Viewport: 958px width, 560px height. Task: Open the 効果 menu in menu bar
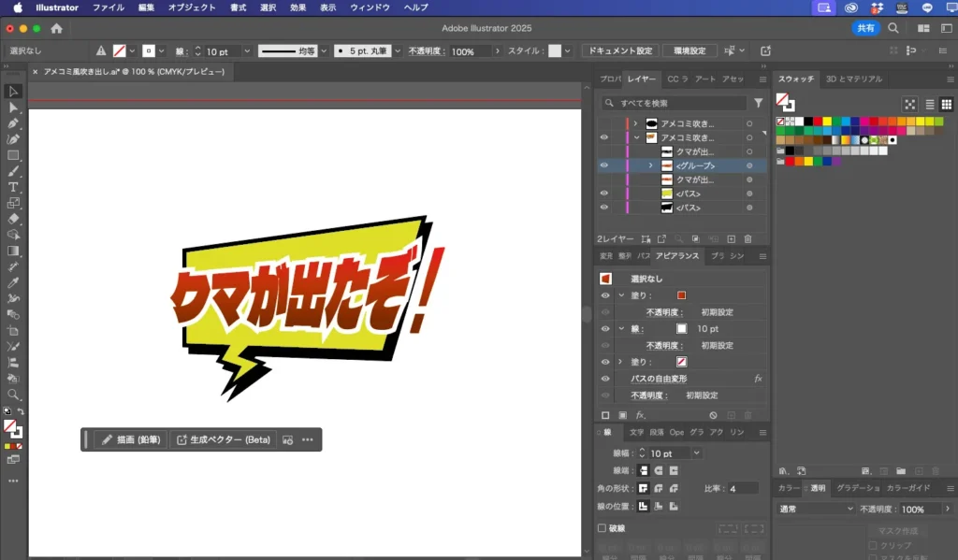pyautogui.click(x=298, y=7)
